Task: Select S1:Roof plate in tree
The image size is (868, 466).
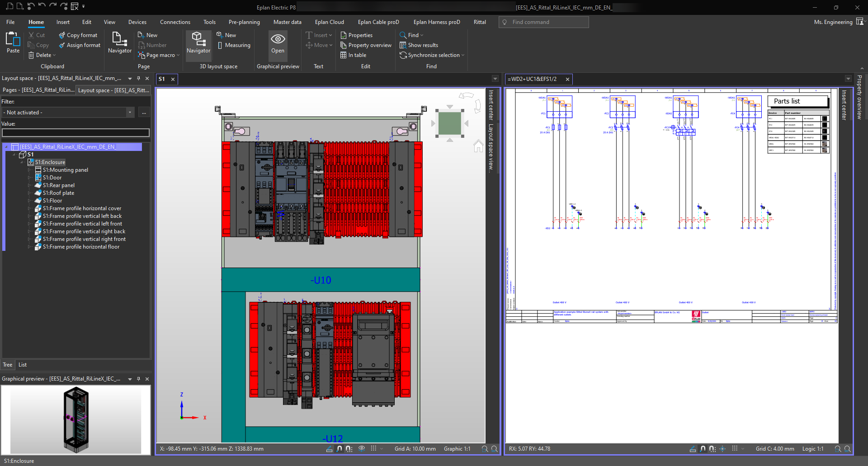Action: click(x=58, y=193)
